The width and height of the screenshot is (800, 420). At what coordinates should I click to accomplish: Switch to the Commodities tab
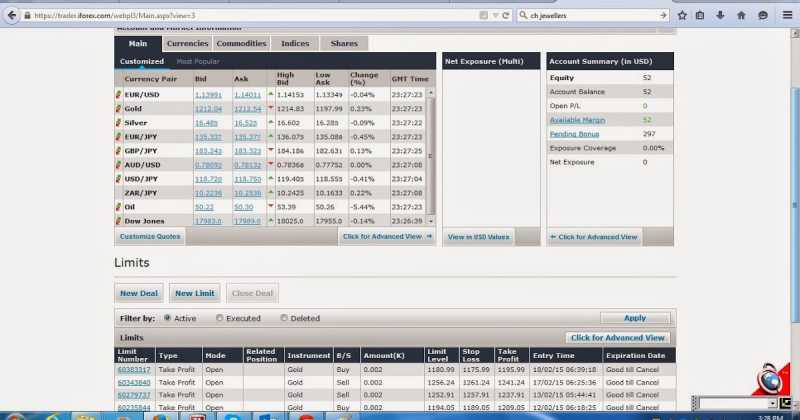[241, 44]
